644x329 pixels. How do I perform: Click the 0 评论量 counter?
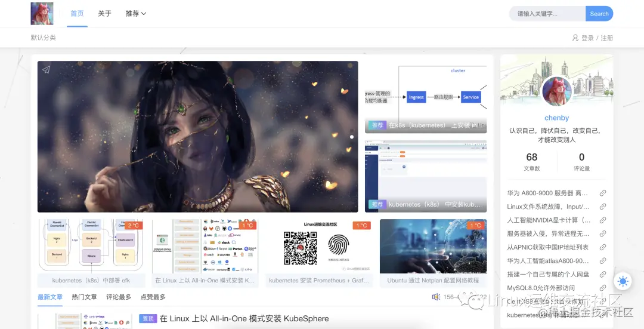[581, 162]
